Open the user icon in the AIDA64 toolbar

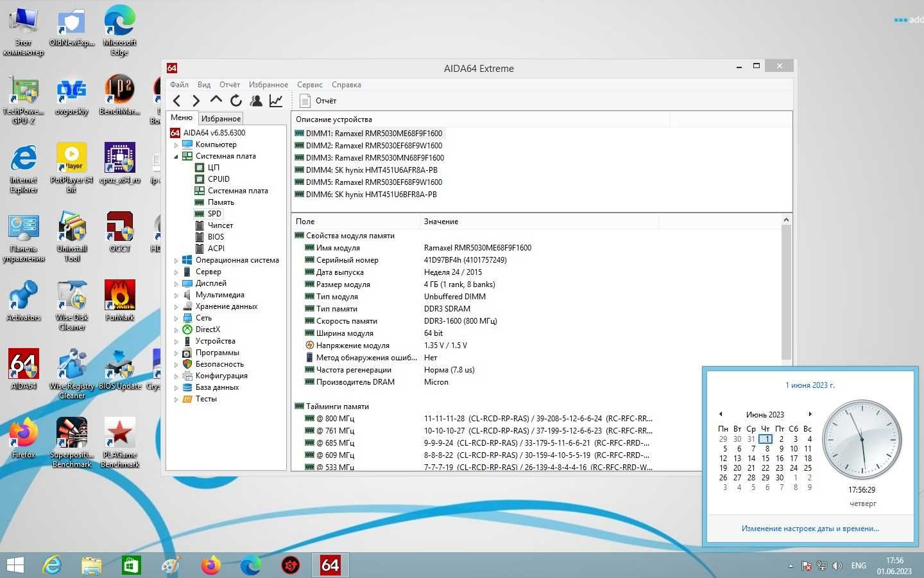point(256,100)
